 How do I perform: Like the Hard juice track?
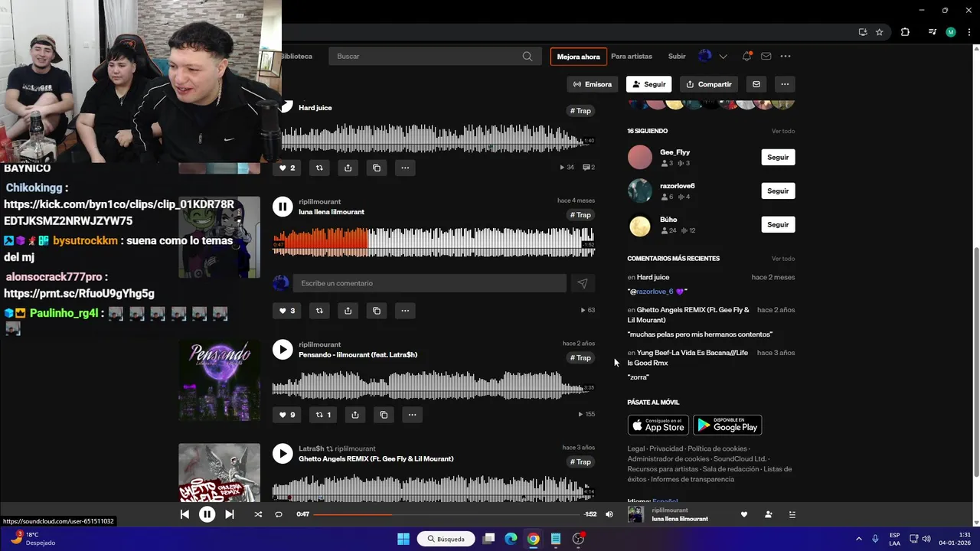coord(286,168)
